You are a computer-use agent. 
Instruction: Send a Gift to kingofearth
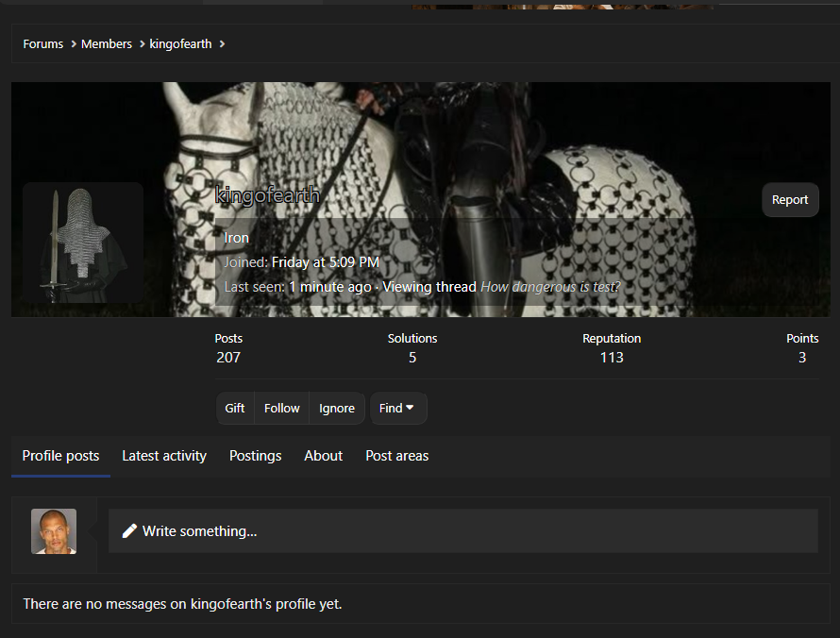coord(235,409)
